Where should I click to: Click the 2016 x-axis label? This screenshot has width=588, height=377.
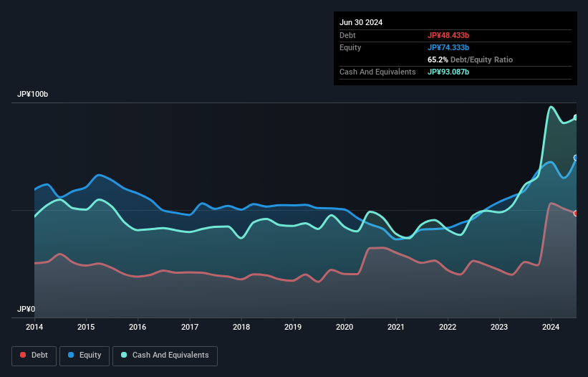pos(138,327)
